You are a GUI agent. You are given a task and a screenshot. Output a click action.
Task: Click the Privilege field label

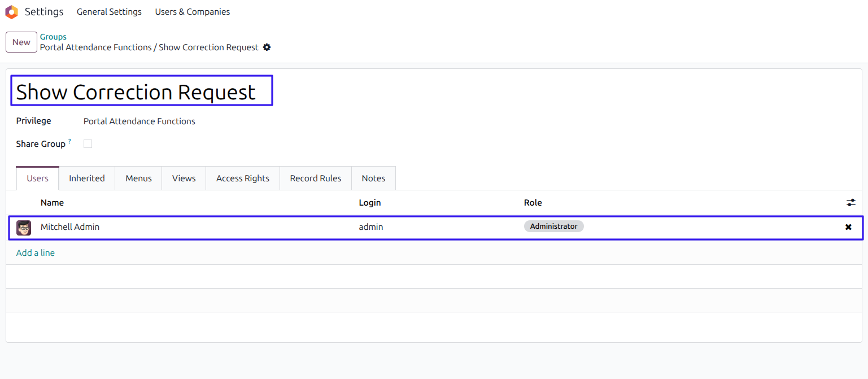click(33, 121)
